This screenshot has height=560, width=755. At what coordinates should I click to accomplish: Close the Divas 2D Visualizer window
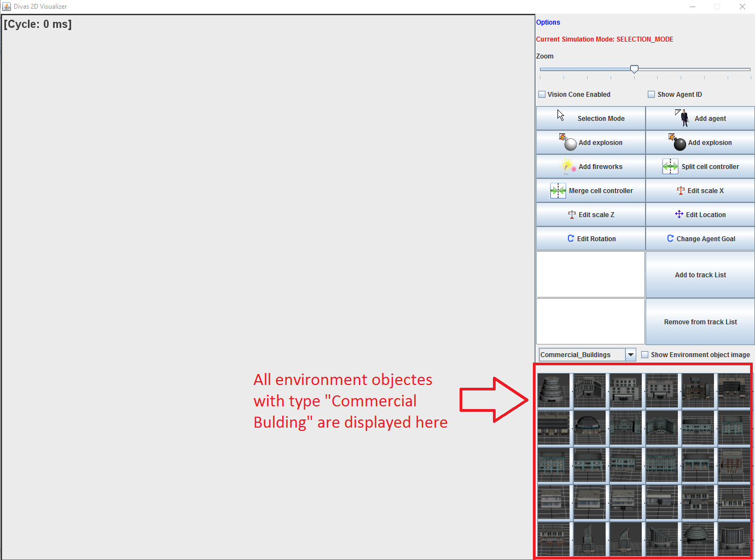click(x=742, y=7)
